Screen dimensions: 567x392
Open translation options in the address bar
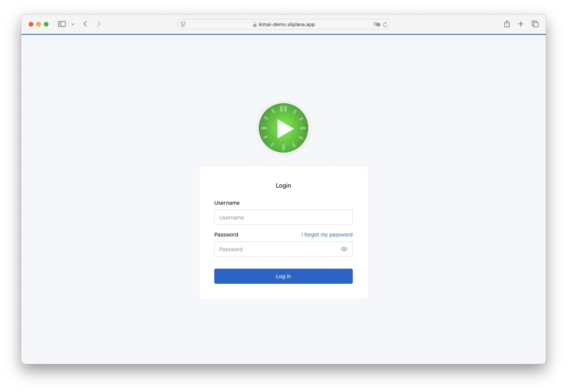[x=377, y=24]
